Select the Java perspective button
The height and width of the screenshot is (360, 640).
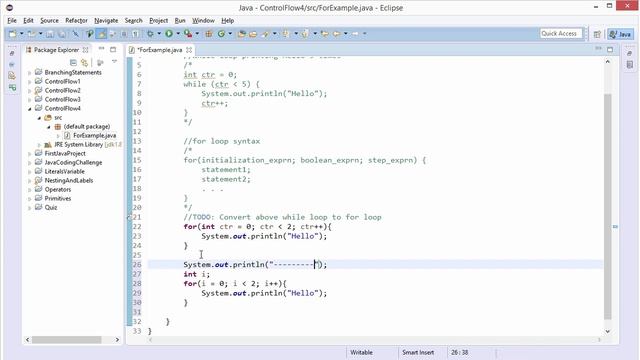(620, 34)
